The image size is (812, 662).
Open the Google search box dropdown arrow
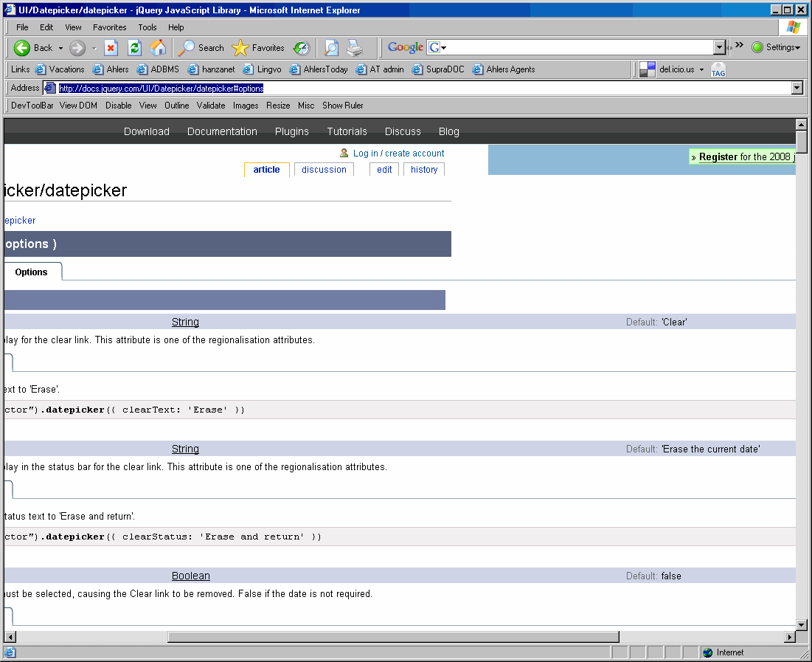[720, 47]
